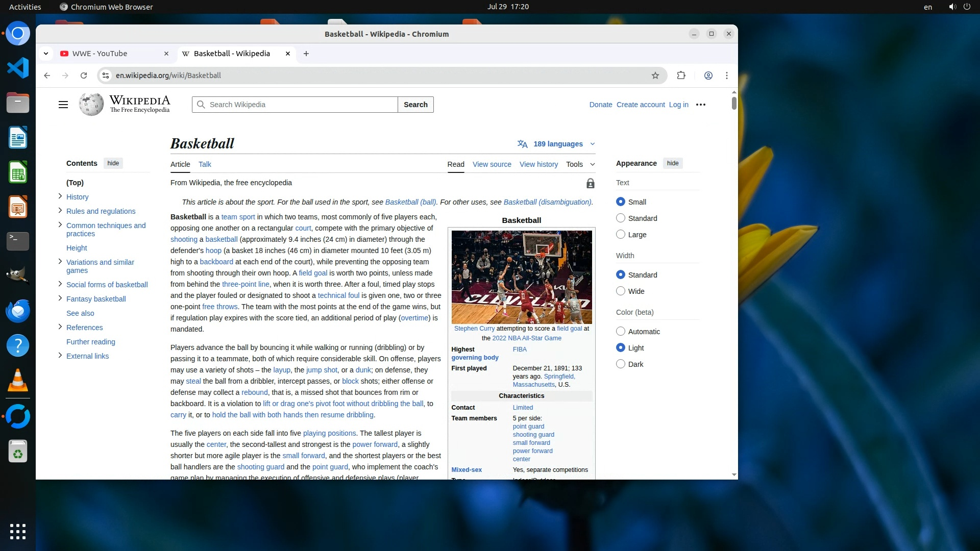The width and height of the screenshot is (980, 551).
Task: Bookmark this page with the star icon
Action: pos(655,76)
